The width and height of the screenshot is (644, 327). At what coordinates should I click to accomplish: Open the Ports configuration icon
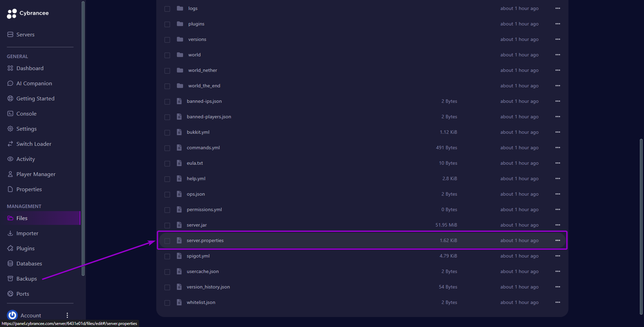pyautogui.click(x=11, y=294)
